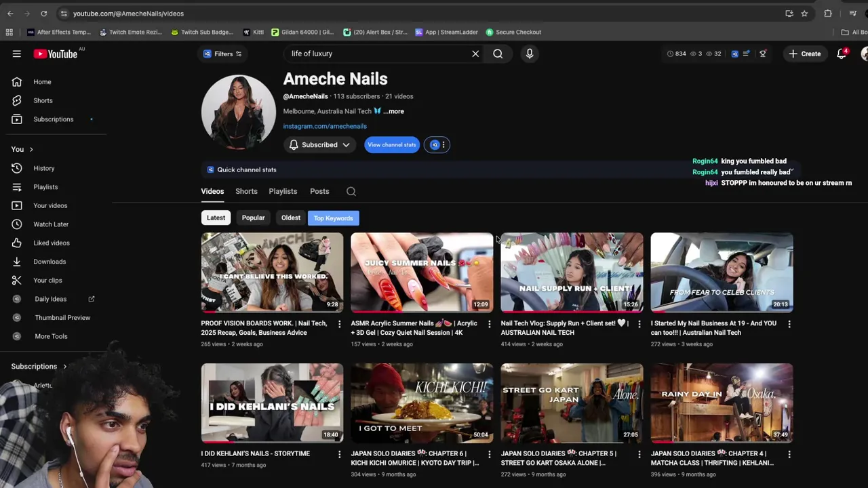Click the YouTube logo
This screenshot has height=488, width=868.
coord(56,54)
